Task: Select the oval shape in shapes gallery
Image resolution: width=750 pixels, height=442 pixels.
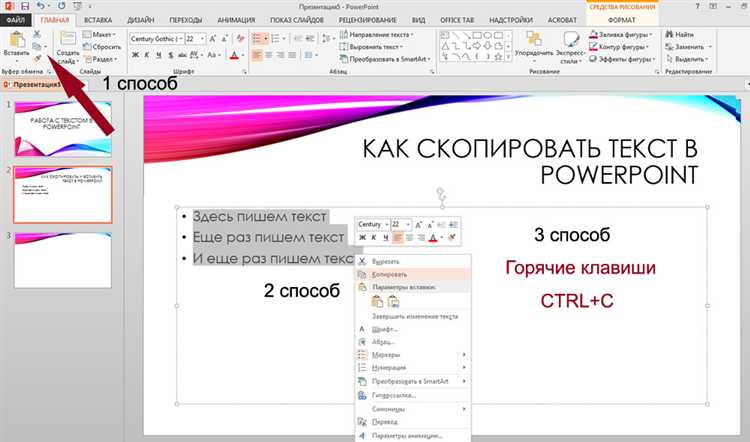Action: pyautogui.click(x=487, y=35)
